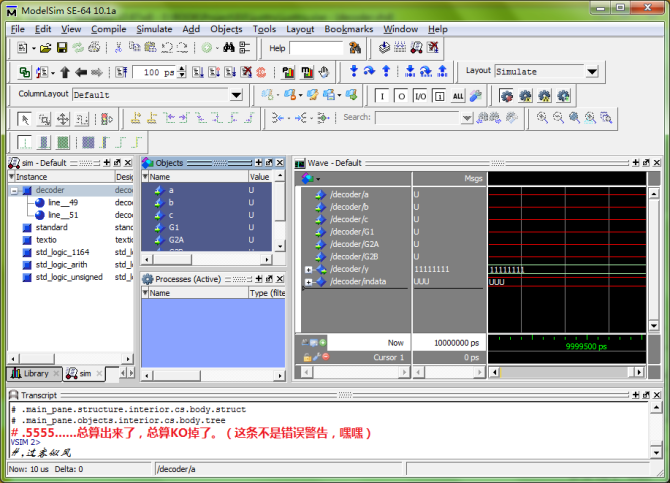Viewport: 670px width, 483px height.
Task: Click the sim pane horizontal scrollbar thumb
Action: (37, 358)
